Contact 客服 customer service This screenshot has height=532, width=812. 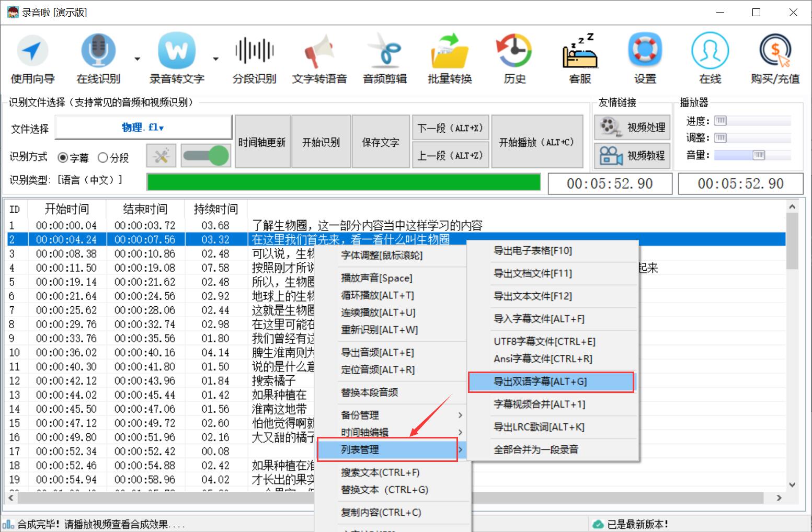coord(580,59)
